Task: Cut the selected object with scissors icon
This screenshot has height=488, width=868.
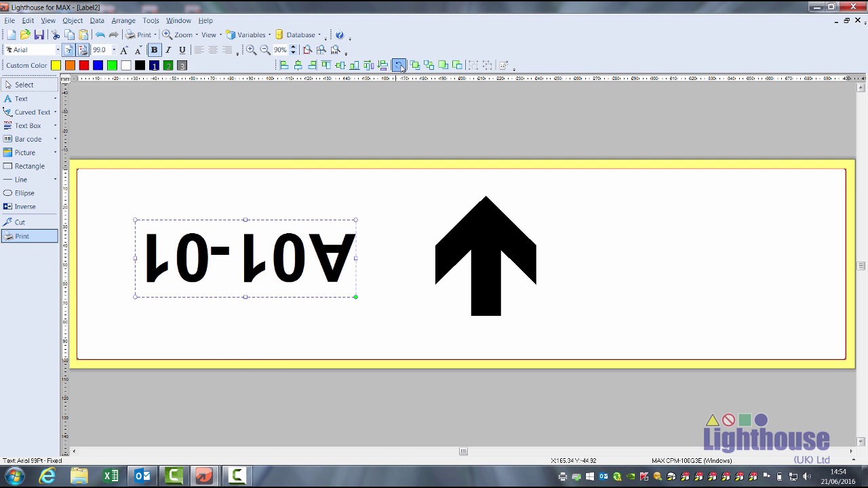Action: (x=56, y=35)
